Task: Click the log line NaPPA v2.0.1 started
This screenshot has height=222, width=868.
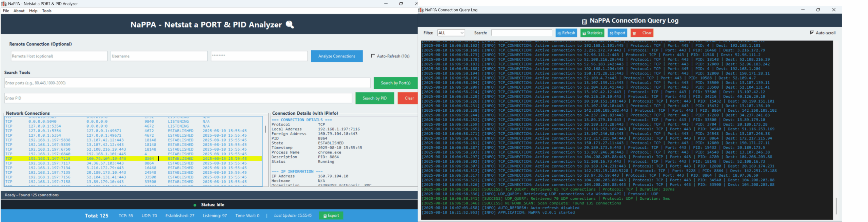Action: click(498, 213)
